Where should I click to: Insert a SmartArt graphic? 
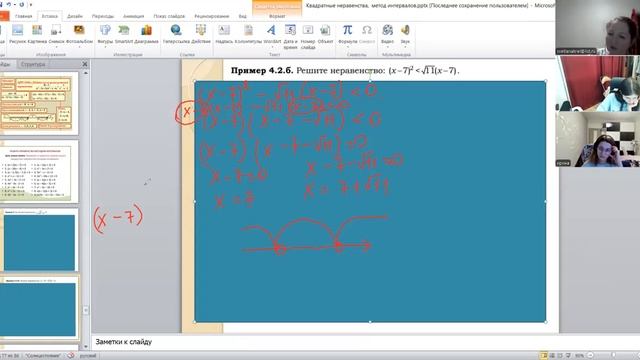(x=124, y=33)
